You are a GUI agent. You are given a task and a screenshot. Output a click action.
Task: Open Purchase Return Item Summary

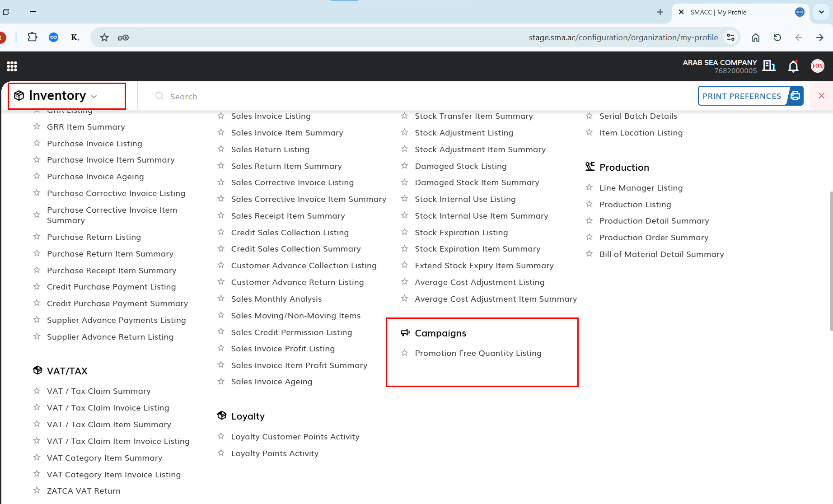(x=110, y=254)
